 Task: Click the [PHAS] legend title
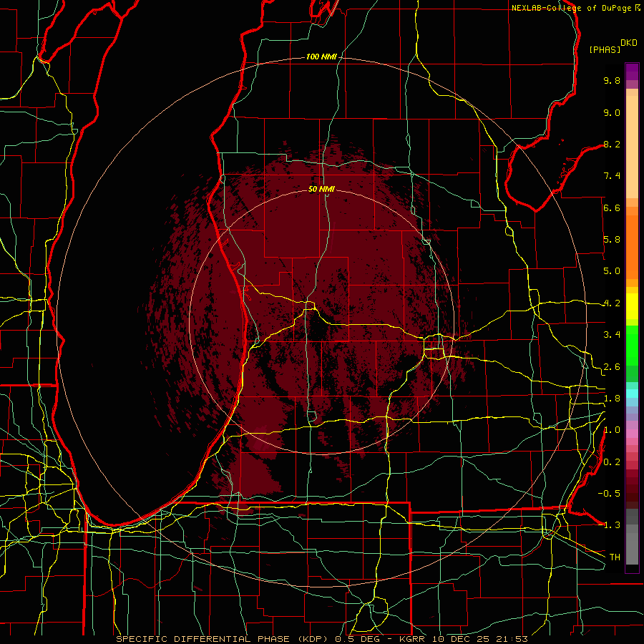point(605,49)
